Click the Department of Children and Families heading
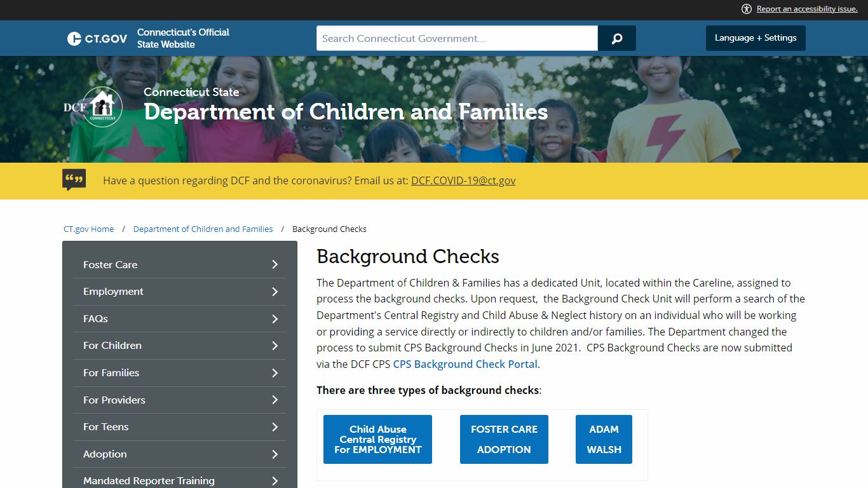The height and width of the screenshot is (488, 868). 346,112
